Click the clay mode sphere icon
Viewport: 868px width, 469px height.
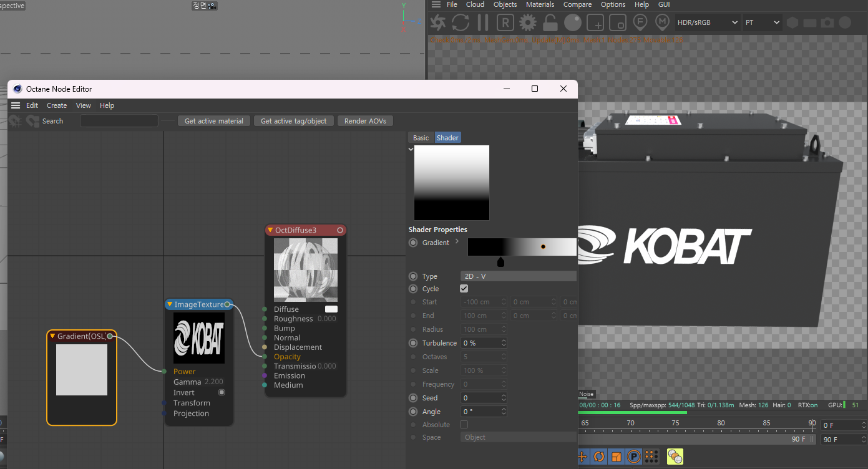572,23
